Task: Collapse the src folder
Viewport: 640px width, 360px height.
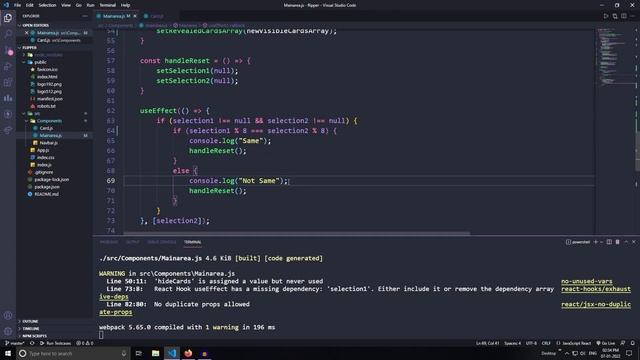Action: coord(55,113)
